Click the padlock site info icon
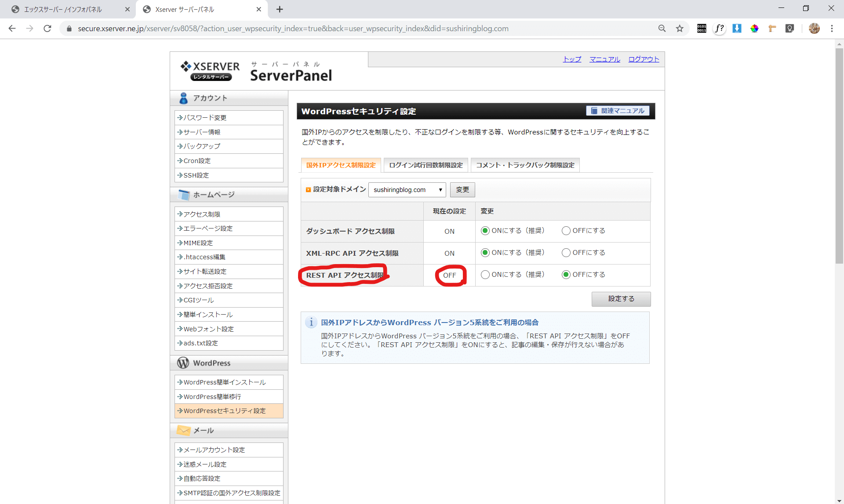Image resolution: width=844 pixels, height=504 pixels. pos(69,29)
